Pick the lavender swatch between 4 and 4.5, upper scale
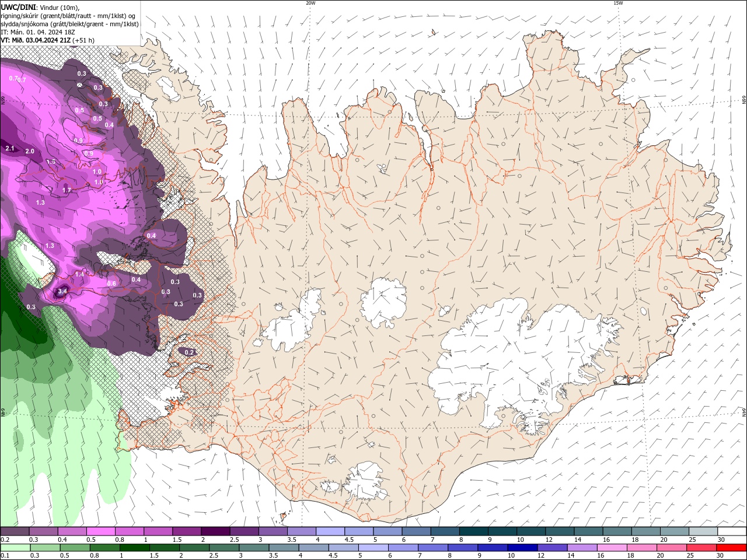 coord(330,531)
